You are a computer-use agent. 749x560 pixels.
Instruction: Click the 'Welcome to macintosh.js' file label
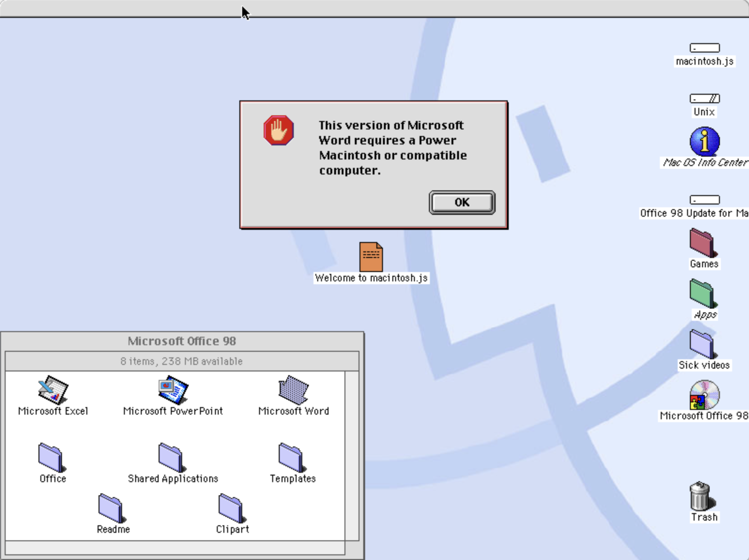coord(371,278)
